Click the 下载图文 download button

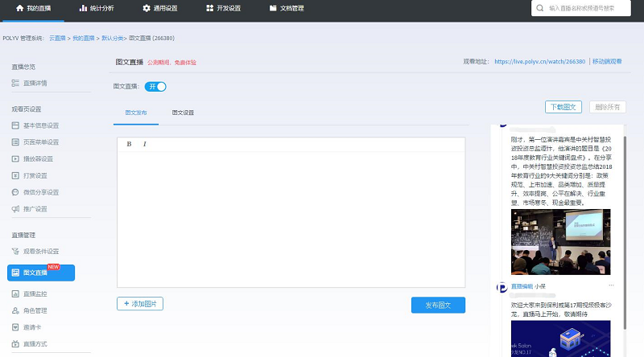tap(563, 107)
